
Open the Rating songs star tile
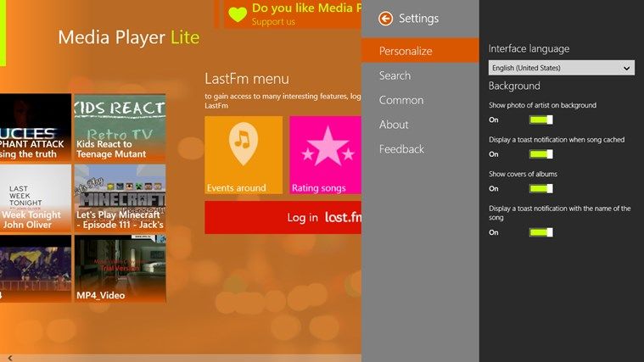(325, 155)
